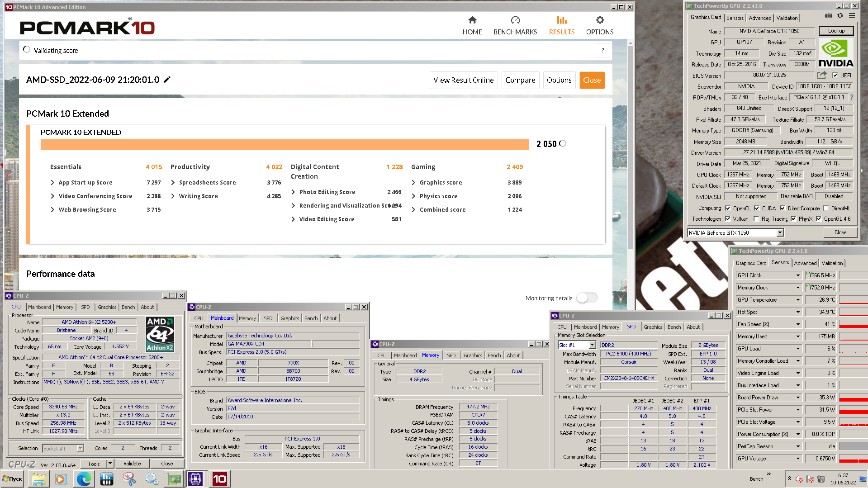Toggle the DirectCompute checkbox
The width and height of the screenshot is (868, 488).
pos(783,208)
